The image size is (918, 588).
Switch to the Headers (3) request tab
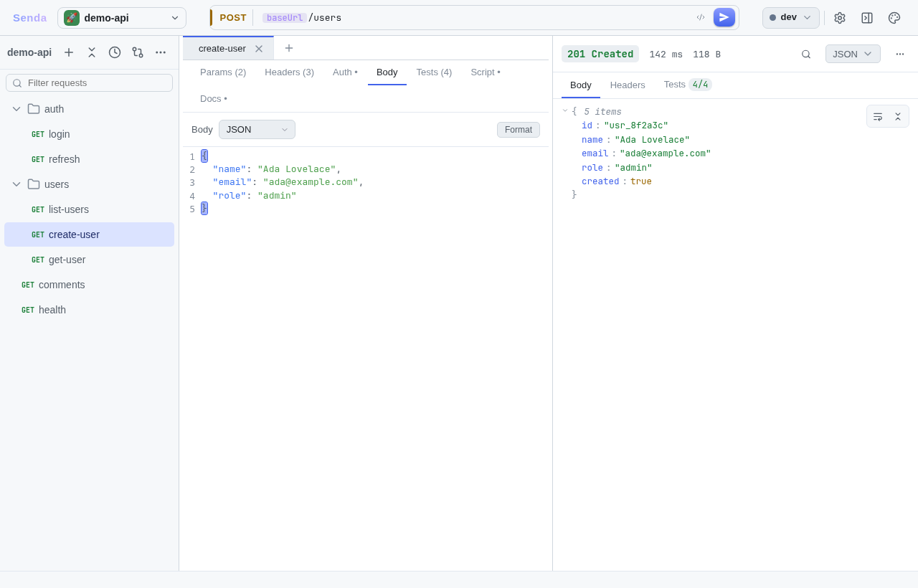point(290,72)
